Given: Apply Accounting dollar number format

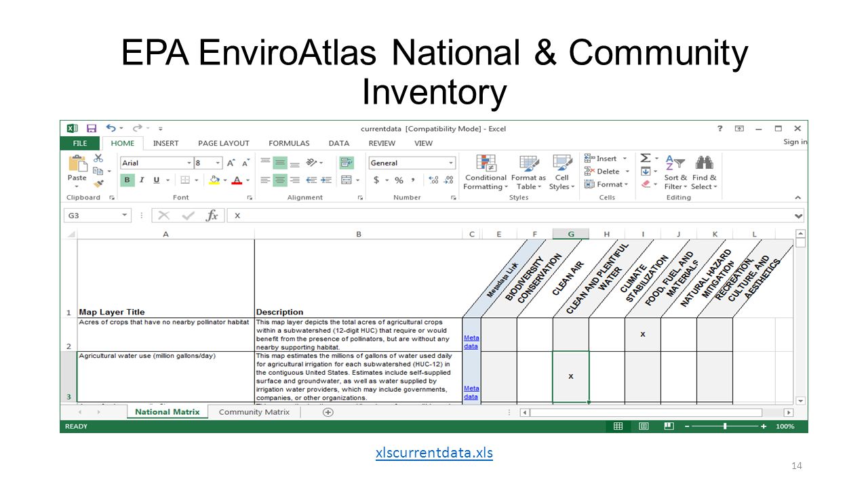Looking at the screenshot, I should pos(376,180).
